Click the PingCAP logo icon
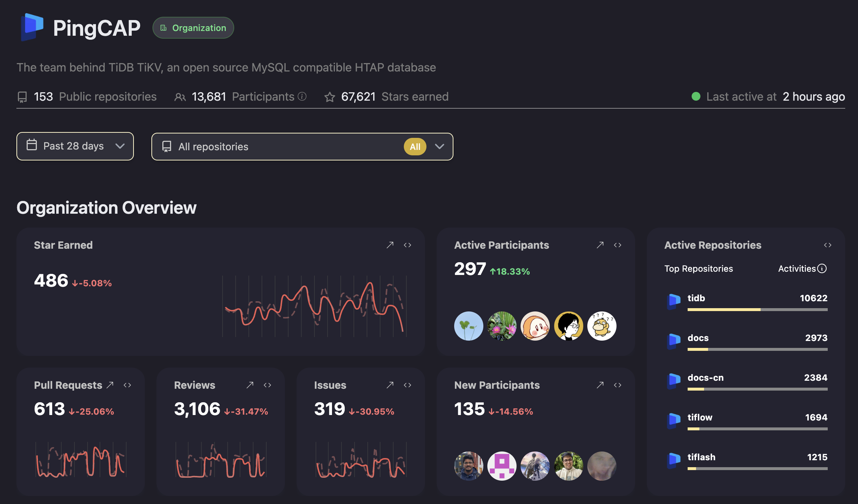The width and height of the screenshot is (858, 504). 32,27
